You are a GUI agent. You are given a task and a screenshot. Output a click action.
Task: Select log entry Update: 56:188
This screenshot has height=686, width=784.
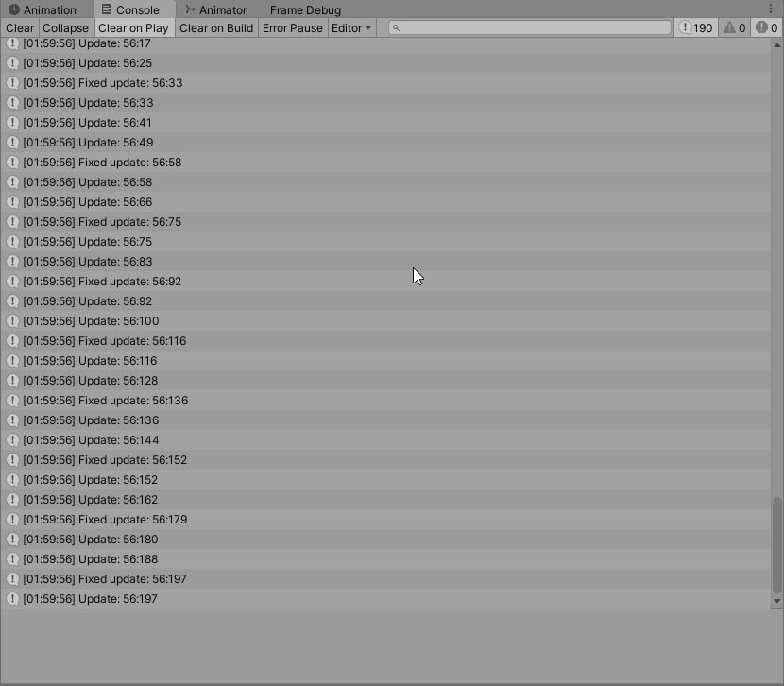coord(385,559)
